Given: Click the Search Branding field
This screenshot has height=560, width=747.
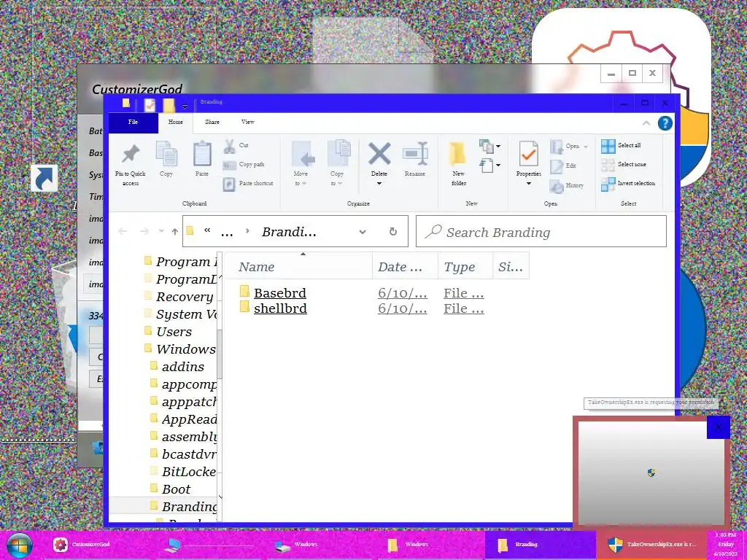Looking at the screenshot, I should point(541,231).
